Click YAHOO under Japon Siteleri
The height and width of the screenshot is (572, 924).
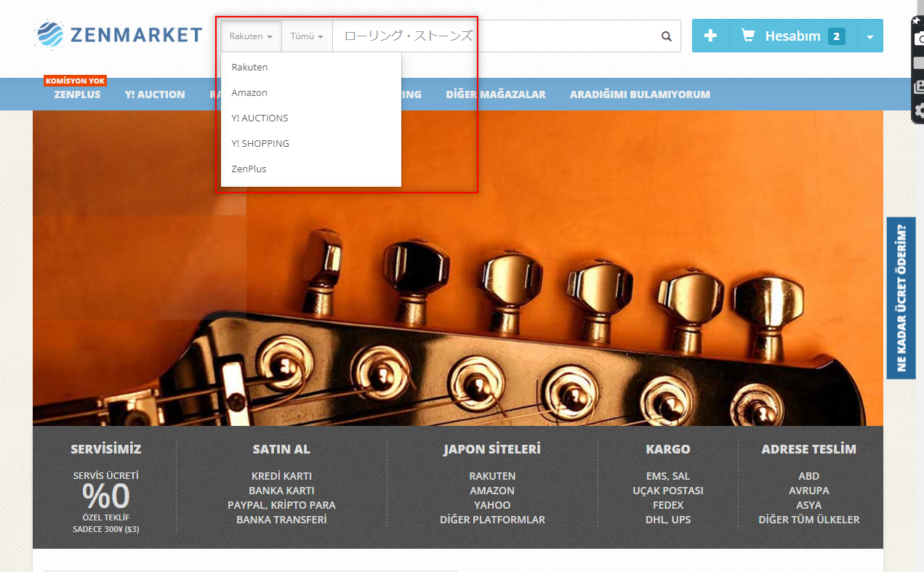pos(492,505)
